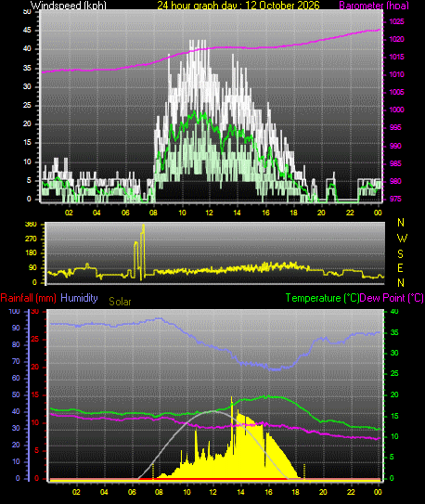Click the 08 hour label under wind graph
Viewport: 425px width, 504px height.
click(153, 213)
